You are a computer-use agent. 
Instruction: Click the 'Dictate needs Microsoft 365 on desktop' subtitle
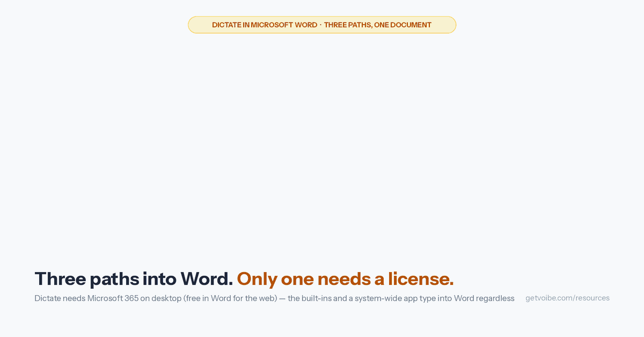pos(274,298)
